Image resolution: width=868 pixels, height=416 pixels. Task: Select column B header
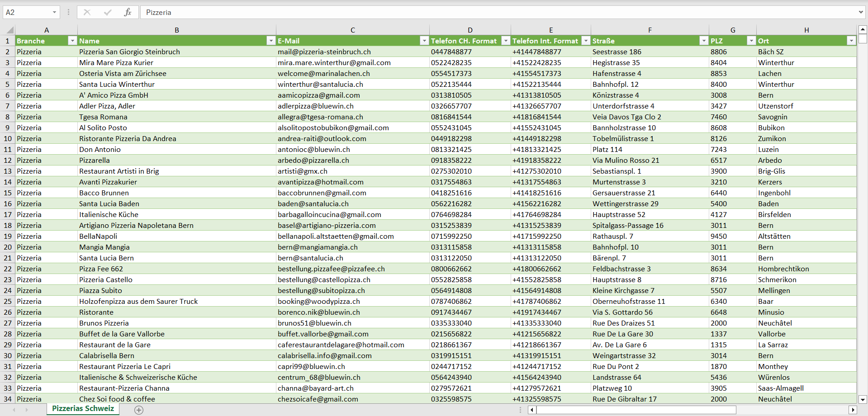pos(177,30)
